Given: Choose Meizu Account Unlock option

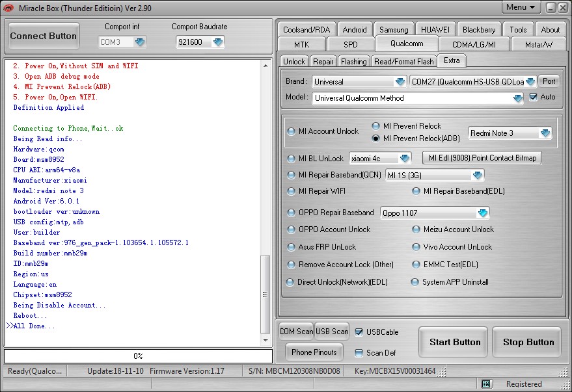Looking at the screenshot, I should point(416,229).
